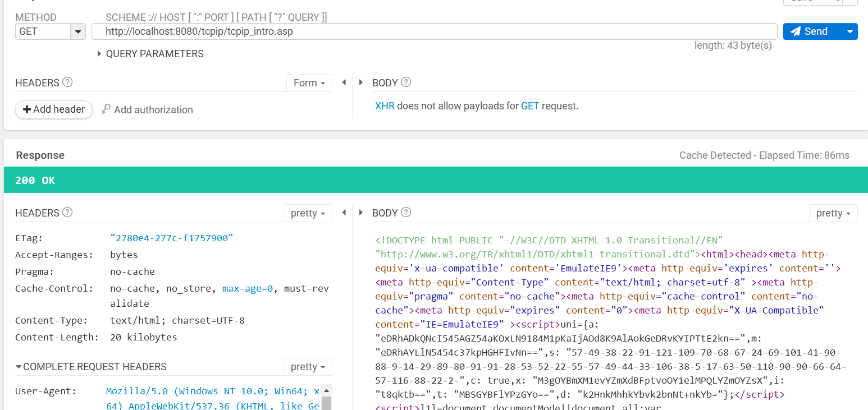The height and width of the screenshot is (410, 868).
Task: Click the 200 OK status bar
Action: 436,180
